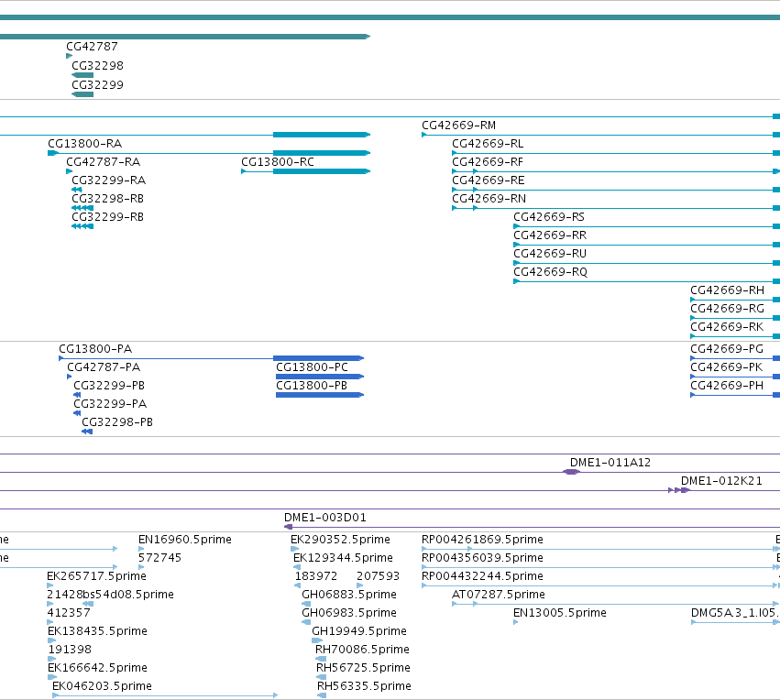
Task: Select EST 207593
Action: click(x=378, y=576)
